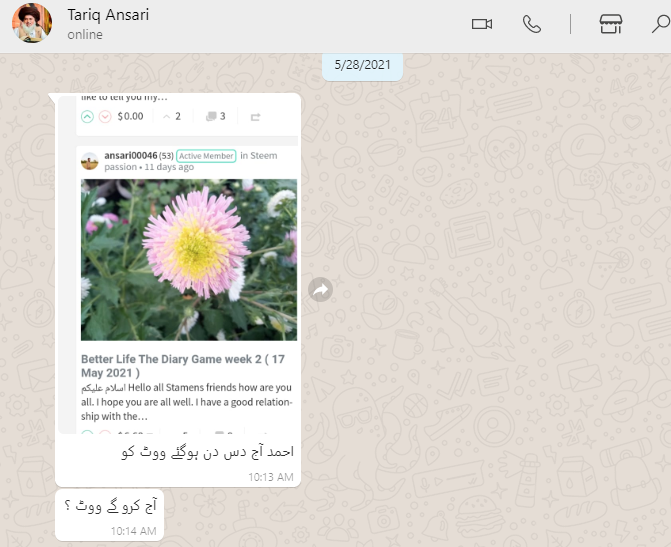Forward the image message with arrow button

tap(321, 290)
